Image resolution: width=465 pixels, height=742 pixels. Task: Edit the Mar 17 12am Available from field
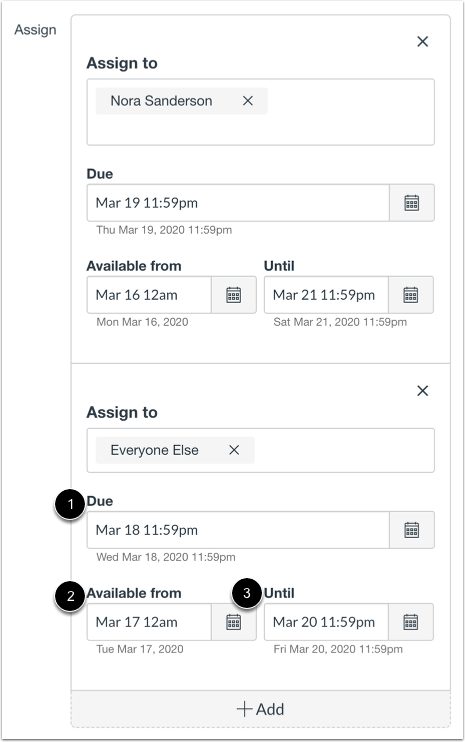pos(149,622)
